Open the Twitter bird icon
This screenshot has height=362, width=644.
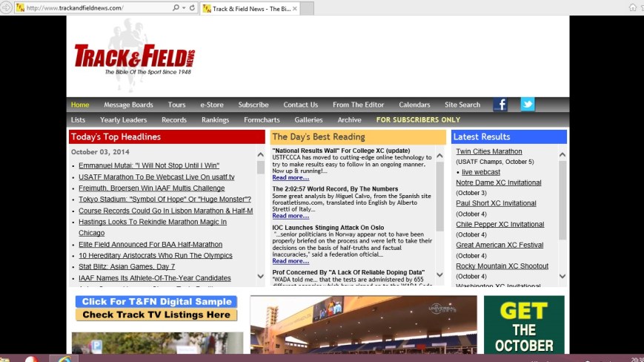point(527,105)
